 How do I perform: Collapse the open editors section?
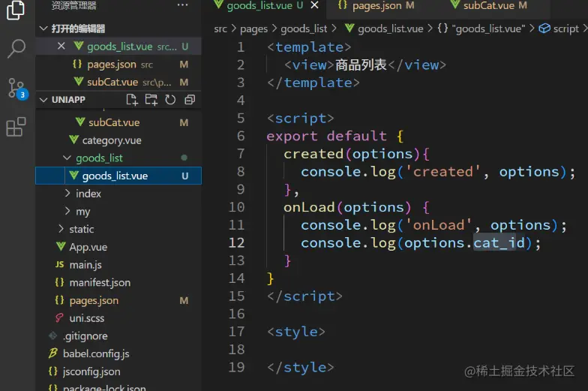(x=43, y=29)
